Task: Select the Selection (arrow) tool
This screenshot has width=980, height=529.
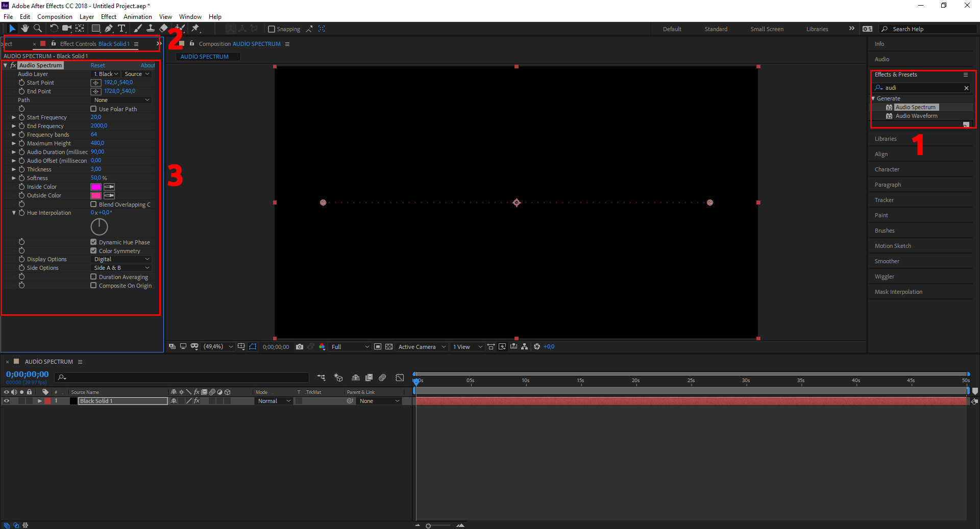Action: tap(12, 29)
